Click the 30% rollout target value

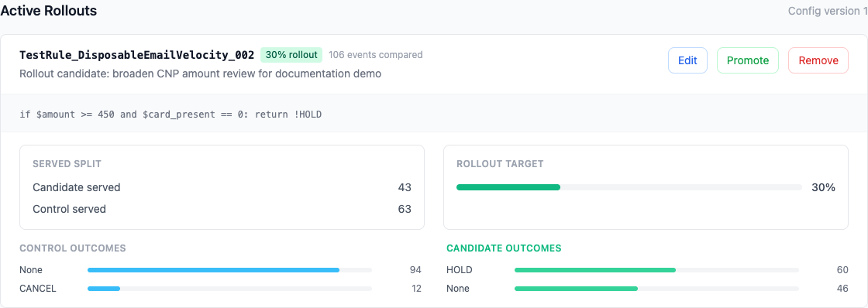coord(823,187)
